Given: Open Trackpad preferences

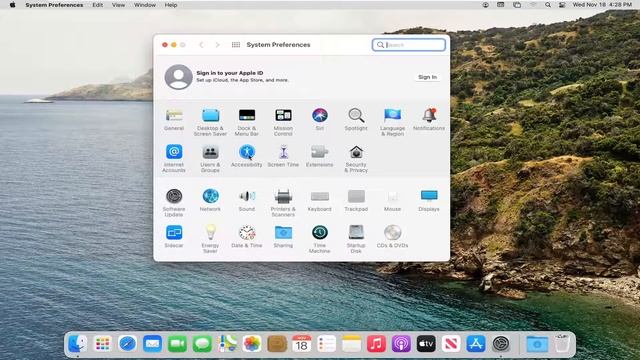Looking at the screenshot, I should [x=356, y=200].
